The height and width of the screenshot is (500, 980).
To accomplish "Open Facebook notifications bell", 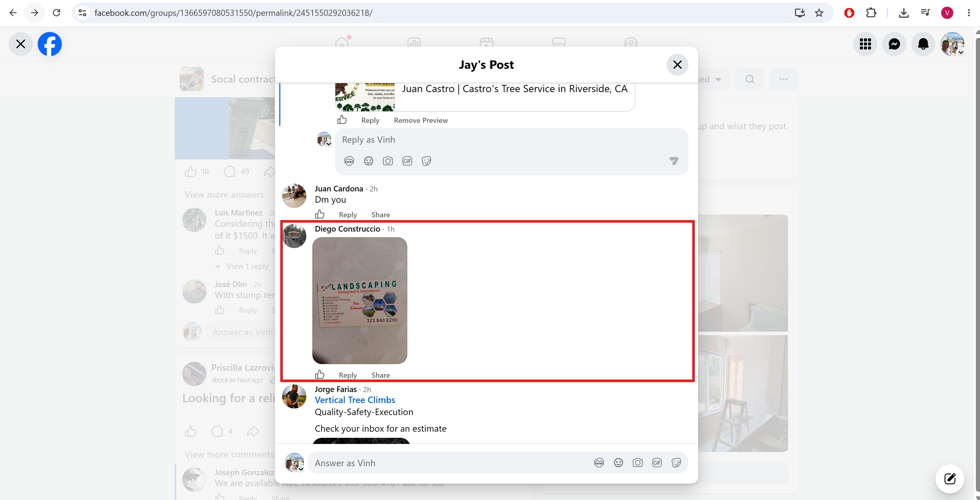I will point(923,44).
